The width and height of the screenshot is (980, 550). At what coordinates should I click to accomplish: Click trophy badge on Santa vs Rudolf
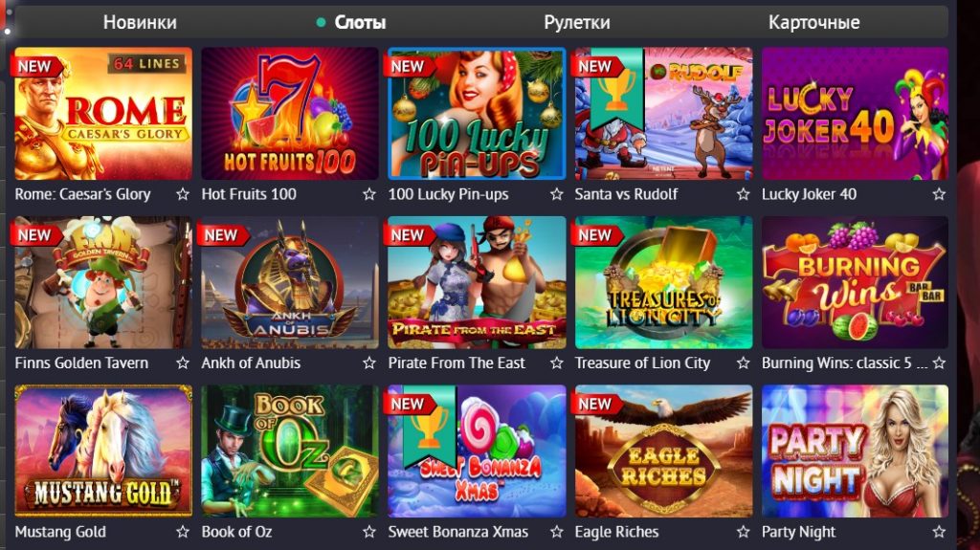coord(617,89)
